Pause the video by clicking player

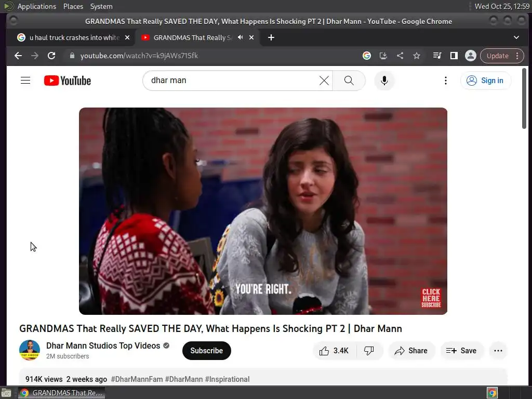[263, 211]
